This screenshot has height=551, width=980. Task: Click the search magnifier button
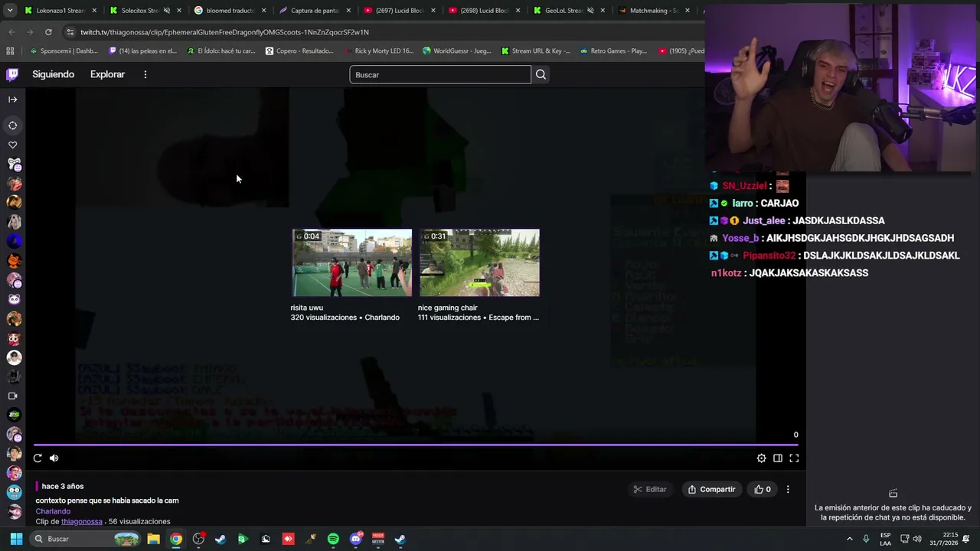coord(541,74)
